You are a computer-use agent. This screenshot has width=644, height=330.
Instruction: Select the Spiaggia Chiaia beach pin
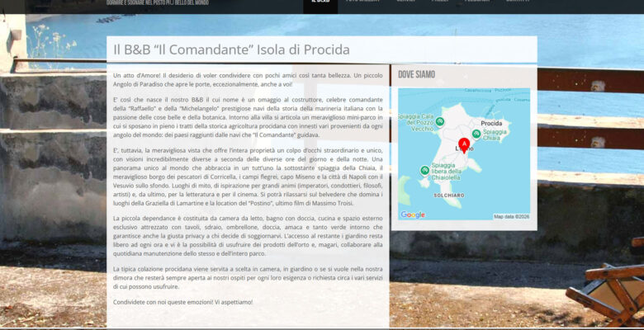[x=476, y=134]
